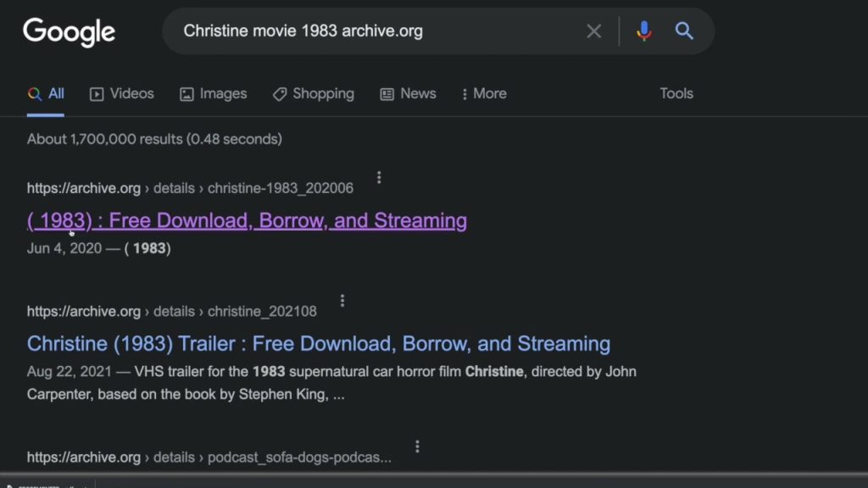Select the All results tab

pos(46,93)
